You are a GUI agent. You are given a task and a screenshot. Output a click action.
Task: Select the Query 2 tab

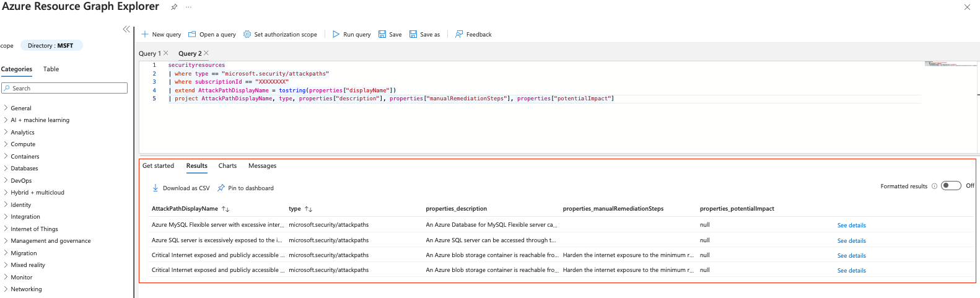190,53
